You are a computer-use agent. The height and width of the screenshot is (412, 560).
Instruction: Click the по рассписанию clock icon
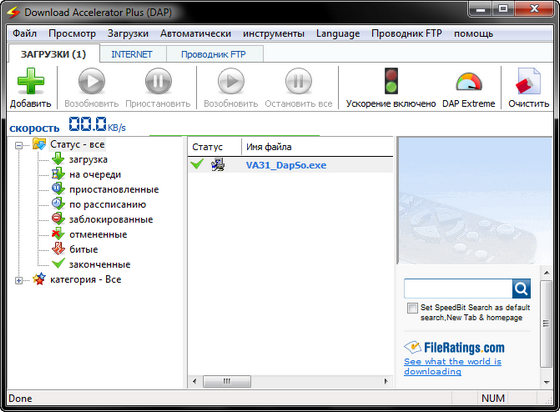58,204
